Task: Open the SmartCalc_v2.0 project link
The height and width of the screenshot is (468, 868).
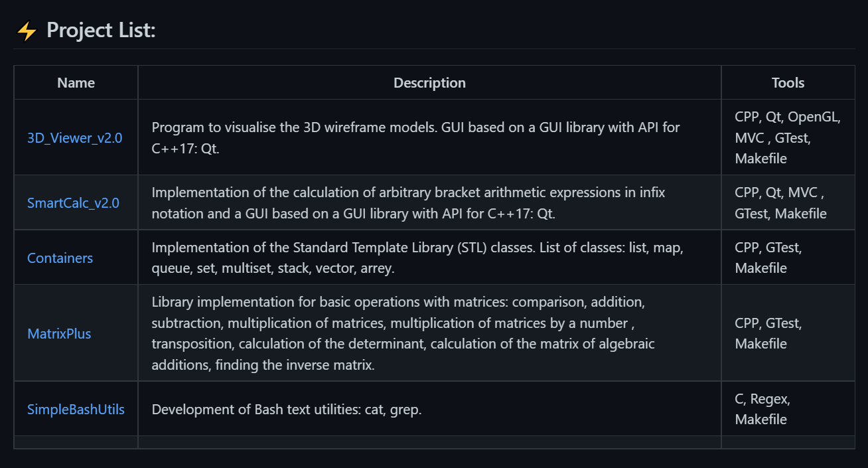Action: (73, 202)
